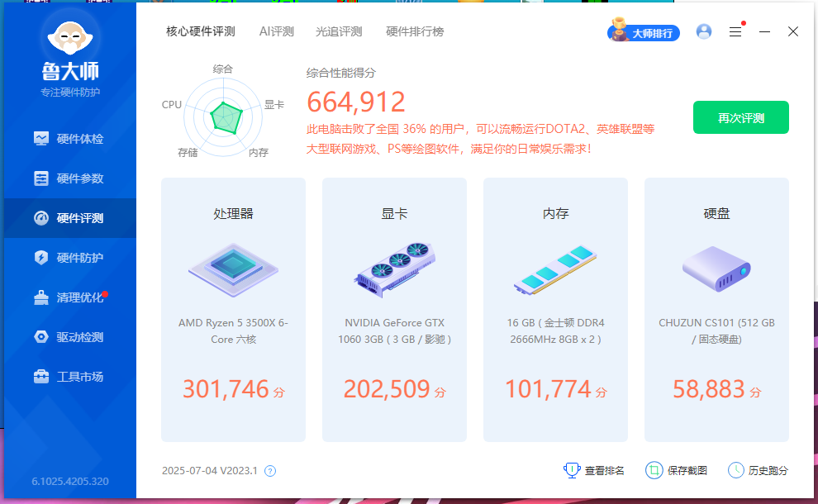Switch to the 核心硬件评测 tab
818x504 pixels.
click(200, 32)
